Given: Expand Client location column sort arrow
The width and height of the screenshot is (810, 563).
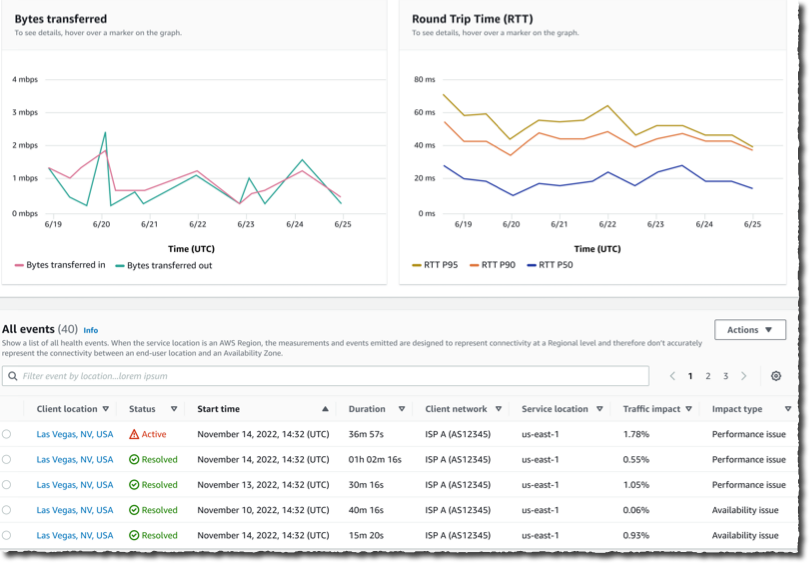Looking at the screenshot, I should 105,409.
